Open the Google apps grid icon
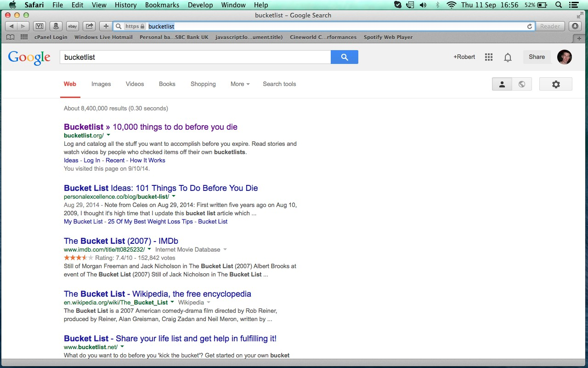Viewport: 588px width, 368px height. tap(489, 57)
